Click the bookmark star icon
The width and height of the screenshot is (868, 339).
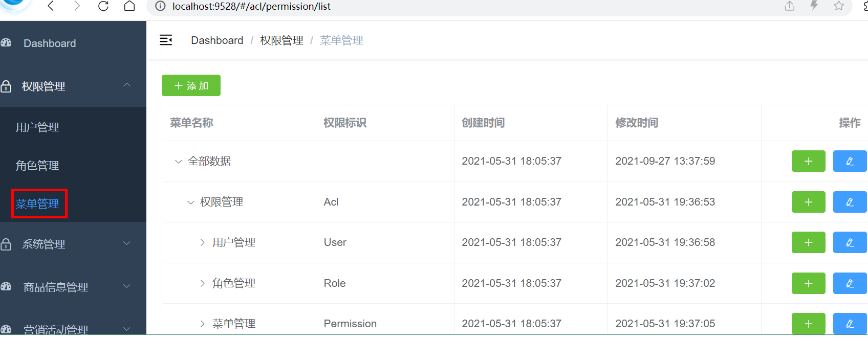pyautogui.click(x=838, y=6)
